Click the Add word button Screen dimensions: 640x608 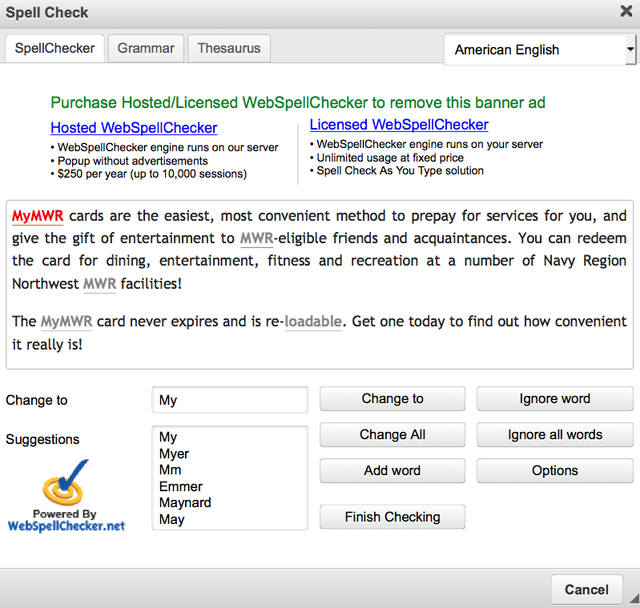point(392,470)
